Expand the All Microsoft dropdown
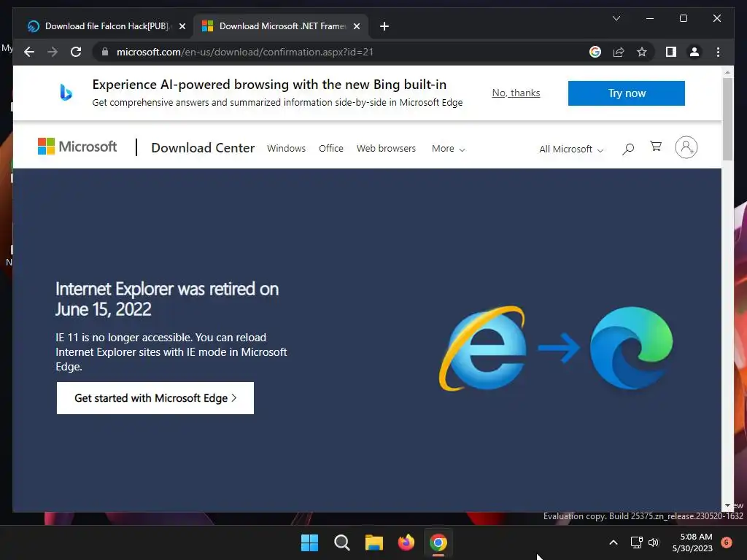747x560 pixels. pos(571,149)
